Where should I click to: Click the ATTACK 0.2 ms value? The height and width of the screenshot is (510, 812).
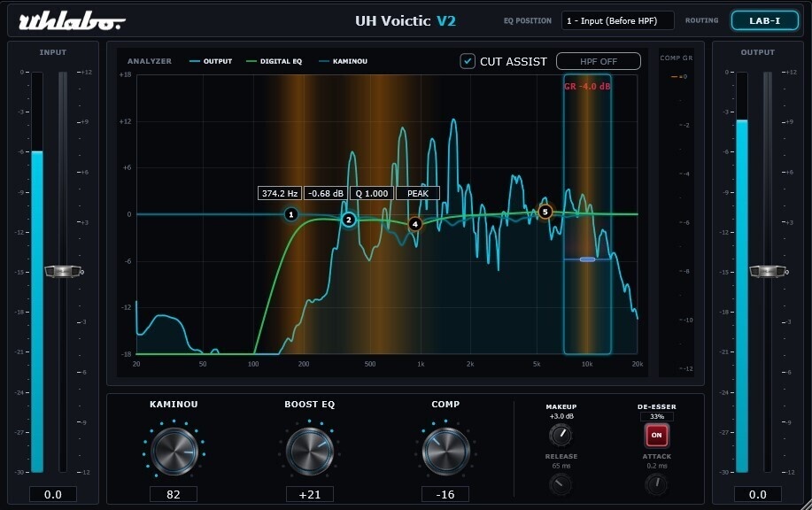pyautogui.click(x=657, y=466)
